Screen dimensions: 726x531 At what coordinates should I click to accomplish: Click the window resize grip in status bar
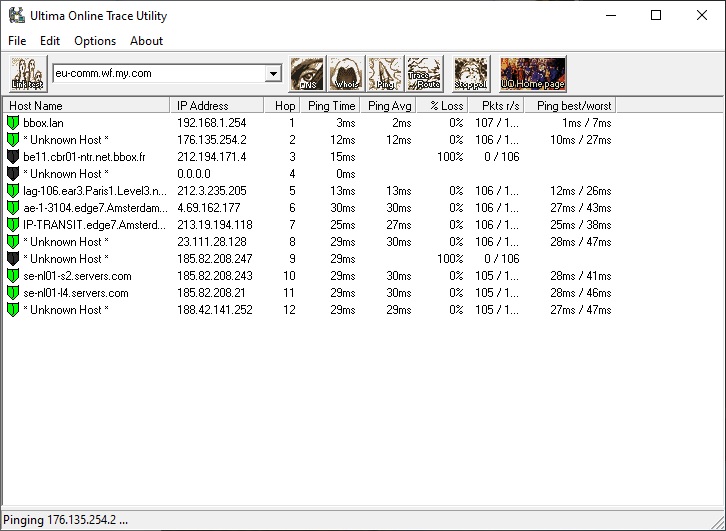click(x=719, y=524)
